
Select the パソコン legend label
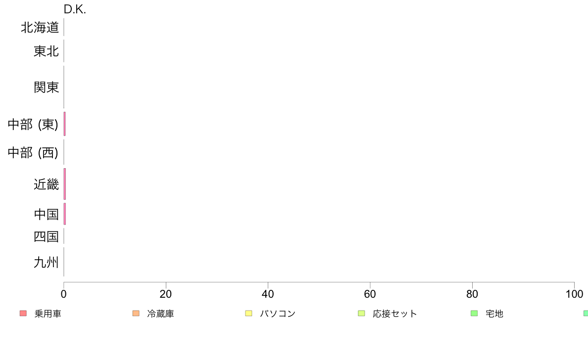coord(278,314)
